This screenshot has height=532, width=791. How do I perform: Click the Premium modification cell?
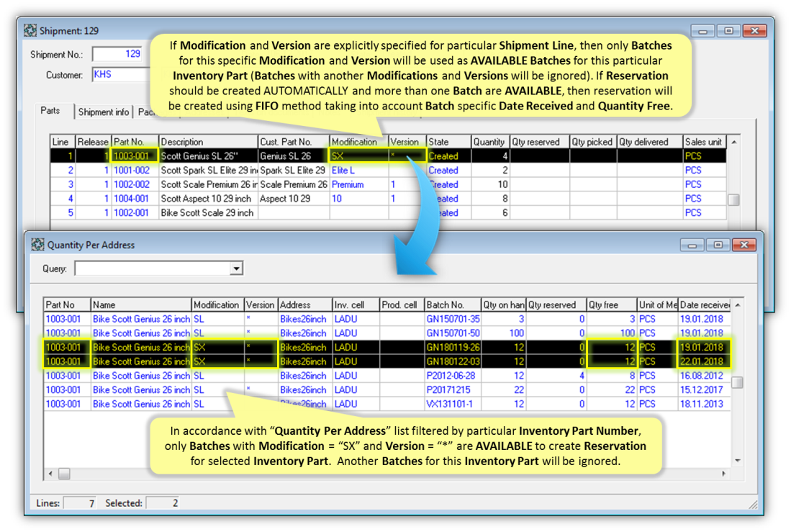click(358, 184)
